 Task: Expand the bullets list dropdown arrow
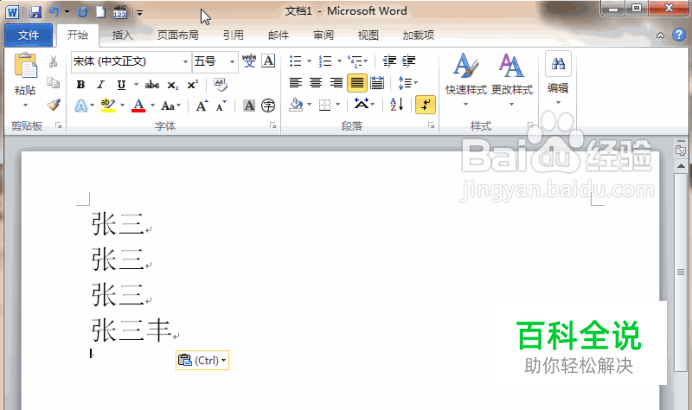click(309, 61)
